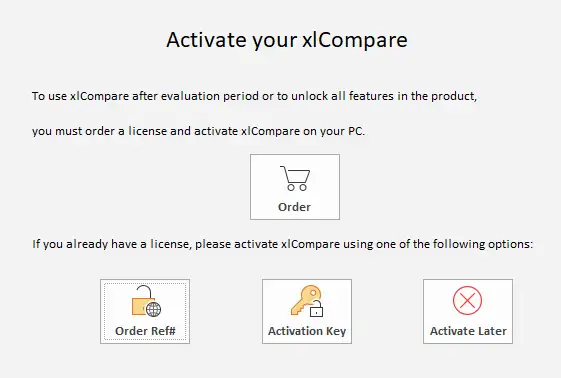Click the globe overlay on the padlock
The height and width of the screenshot is (378, 561).
[x=153, y=309]
